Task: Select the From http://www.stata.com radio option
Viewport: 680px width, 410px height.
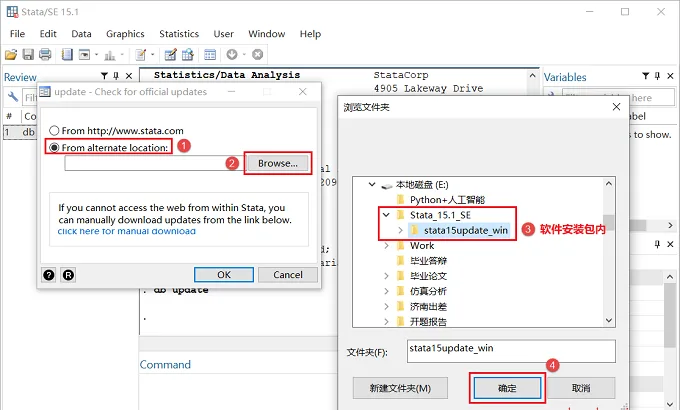Action: coord(54,131)
